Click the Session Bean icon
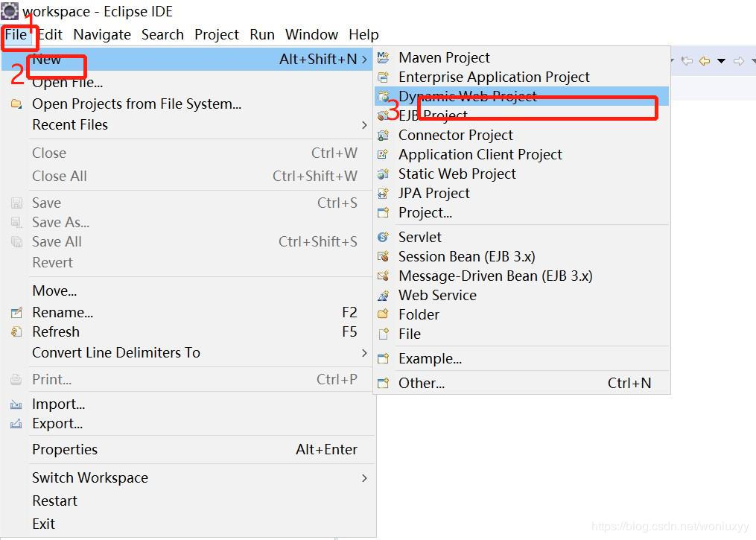 pos(384,256)
